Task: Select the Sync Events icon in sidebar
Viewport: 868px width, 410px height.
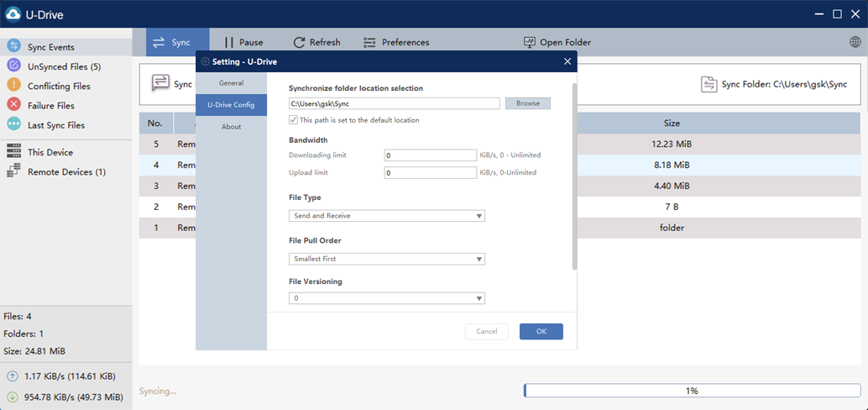Action: click(x=13, y=46)
